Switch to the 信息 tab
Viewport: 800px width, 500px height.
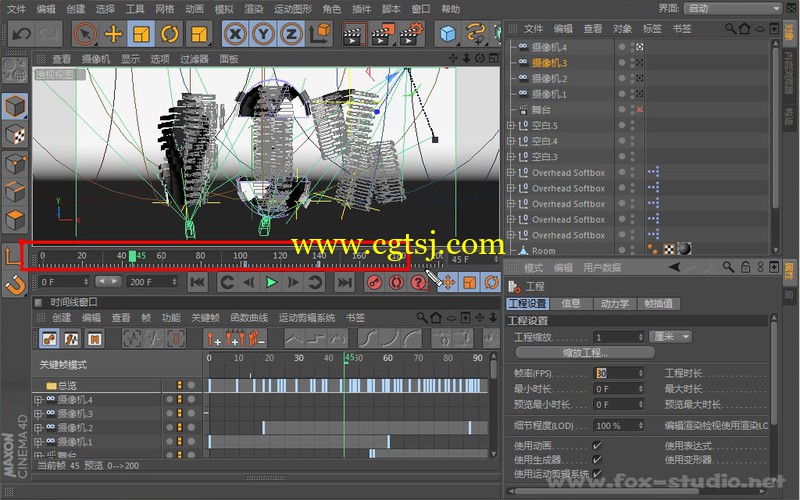click(571, 304)
